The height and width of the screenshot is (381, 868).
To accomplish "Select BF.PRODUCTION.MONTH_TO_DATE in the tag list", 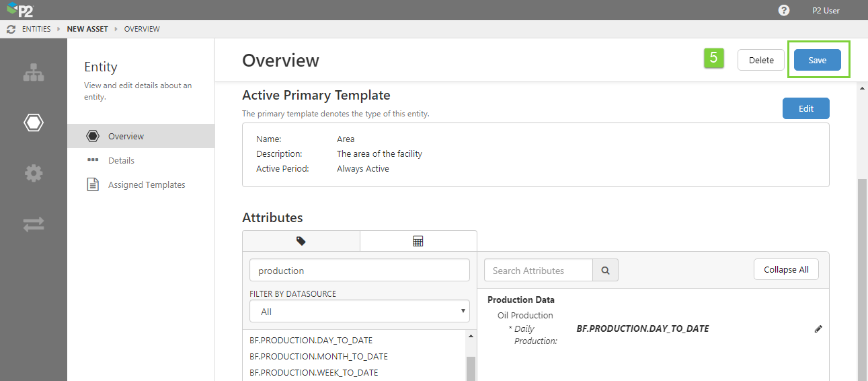I will click(318, 356).
